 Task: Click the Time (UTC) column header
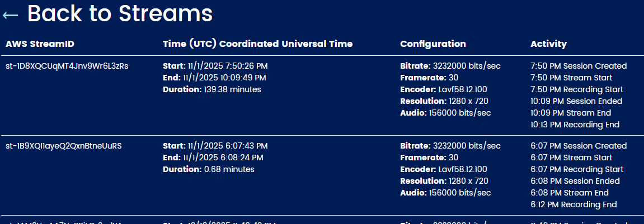257,44
